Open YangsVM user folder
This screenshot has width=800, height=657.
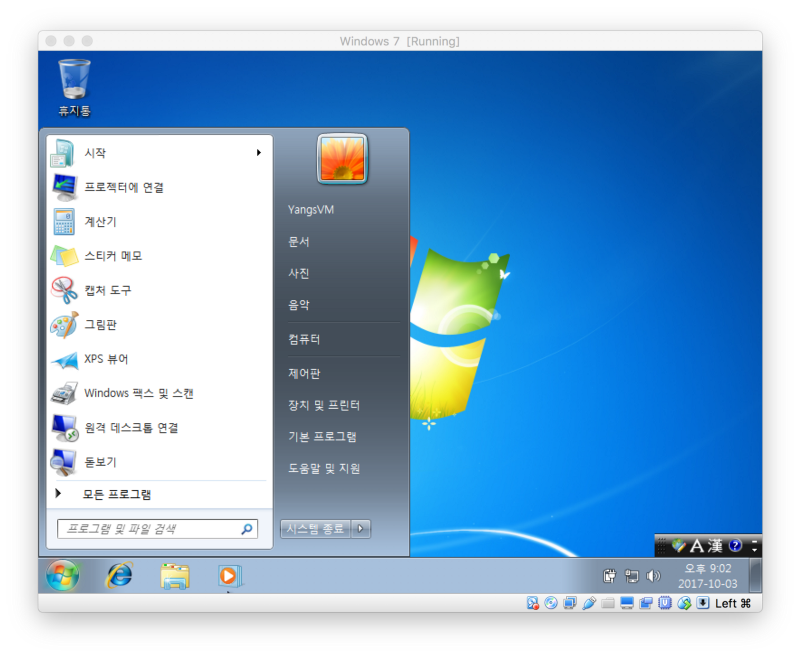click(311, 210)
